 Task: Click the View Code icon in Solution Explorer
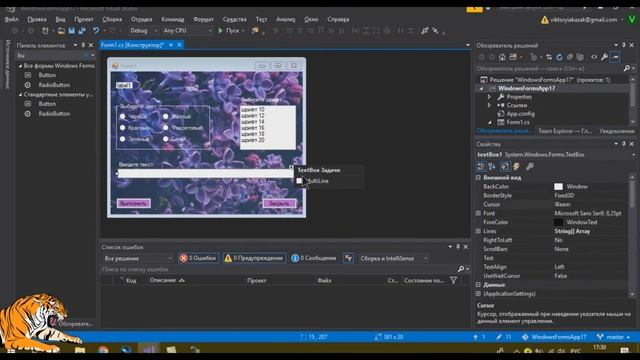click(x=594, y=57)
